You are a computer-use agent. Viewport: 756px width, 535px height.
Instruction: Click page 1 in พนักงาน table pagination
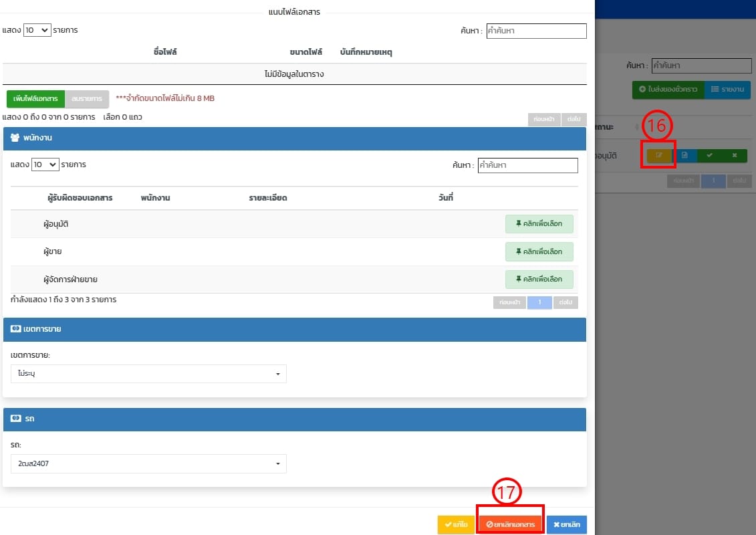coord(539,302)
